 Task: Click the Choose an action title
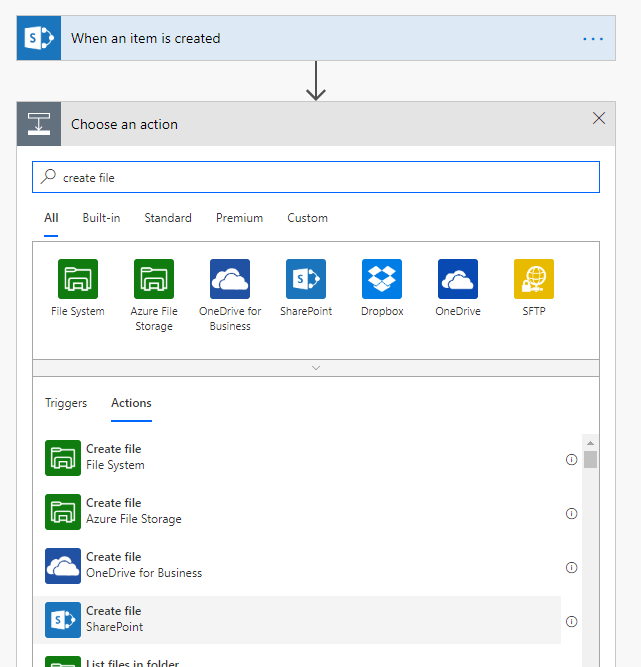tap(124, 124)
